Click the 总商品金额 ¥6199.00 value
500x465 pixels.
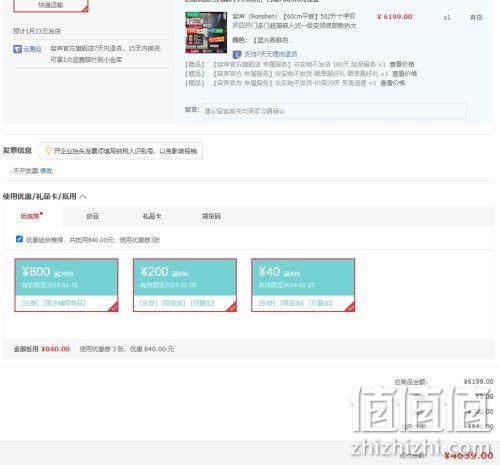[x=478, y=381]
